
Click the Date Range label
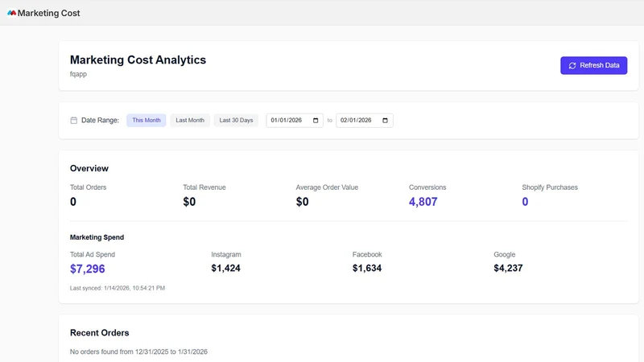click(100, 120)
